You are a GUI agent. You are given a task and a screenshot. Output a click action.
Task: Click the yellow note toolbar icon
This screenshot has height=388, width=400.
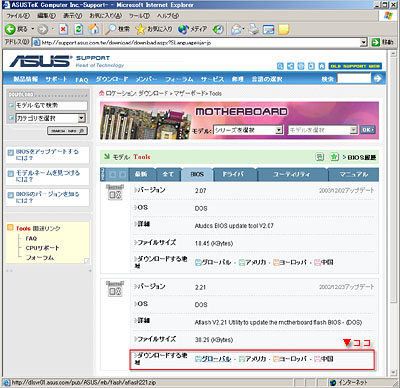[284, 29]
